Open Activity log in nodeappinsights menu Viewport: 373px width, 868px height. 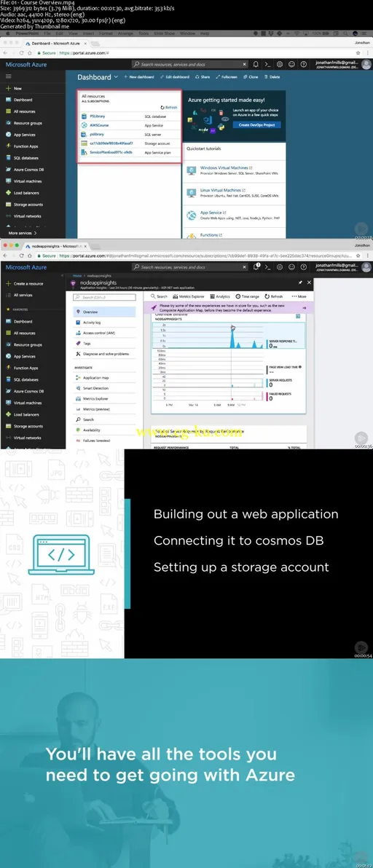[104, 322]
